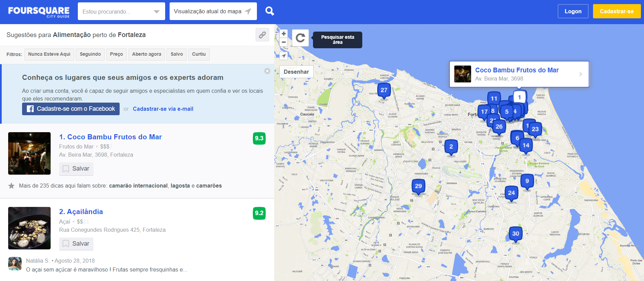The image size is (644, 281).
Task: Select map pin number 17
Action: (x=484, y=112)
